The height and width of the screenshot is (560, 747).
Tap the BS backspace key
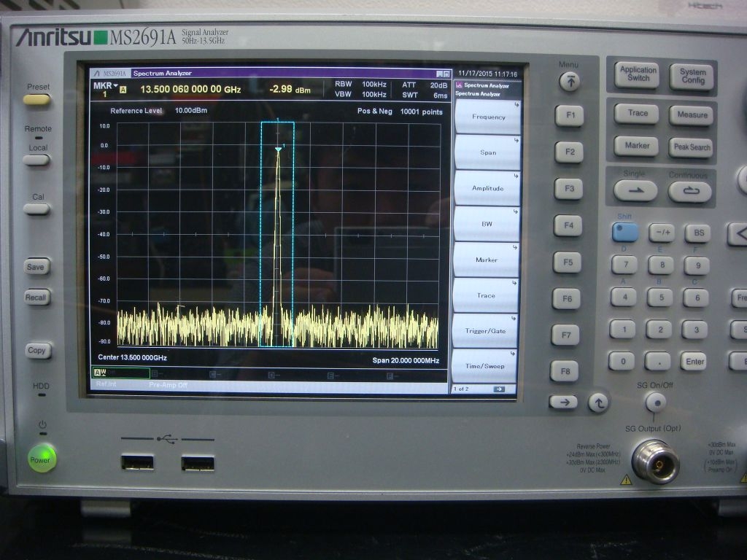pyautogui.click(x=698, y=233)
